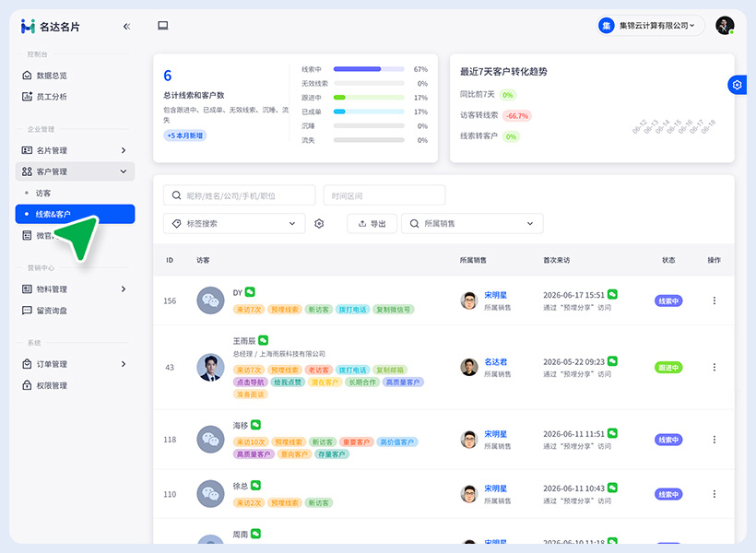Viewport: 756px width, 553px height.
Task: Click the 徐总 visitor avatar
Action: click(x=211, y=494)
